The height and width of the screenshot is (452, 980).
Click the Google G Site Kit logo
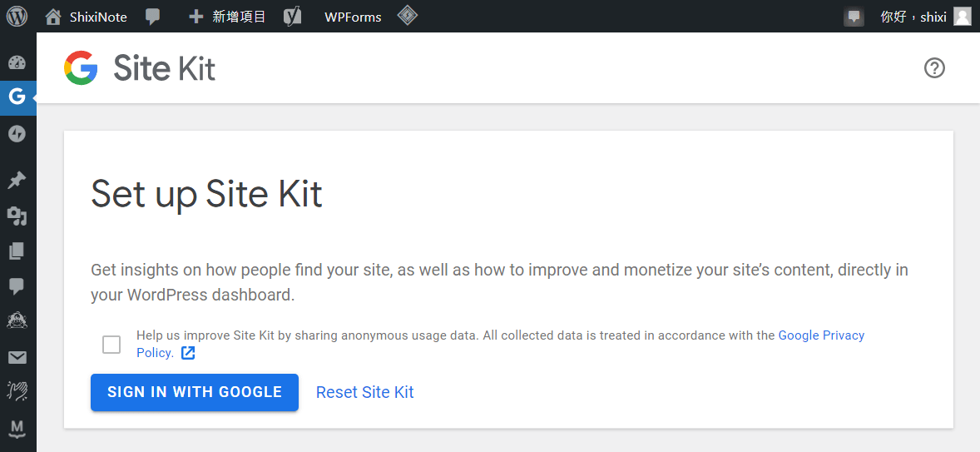pyautogui.click(x=81, y=67)
